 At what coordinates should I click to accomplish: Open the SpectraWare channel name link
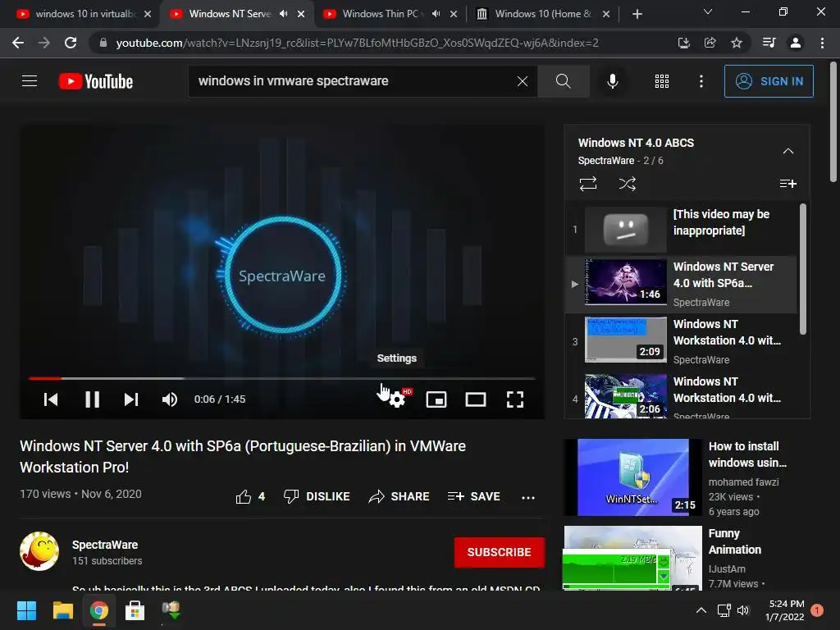(x=105, y=545)
